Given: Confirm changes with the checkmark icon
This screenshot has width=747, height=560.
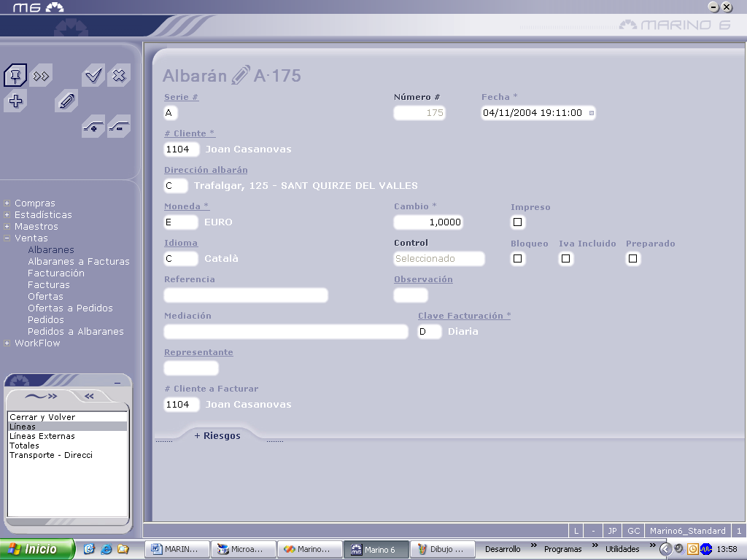Looking at the screenshot, I should [93, 75].
